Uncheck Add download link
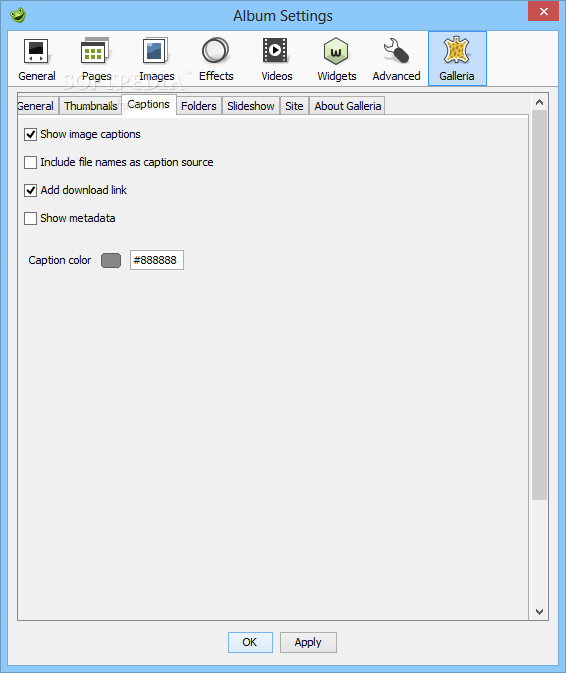This screenshot has width=566, height=673. pos(30,190)
